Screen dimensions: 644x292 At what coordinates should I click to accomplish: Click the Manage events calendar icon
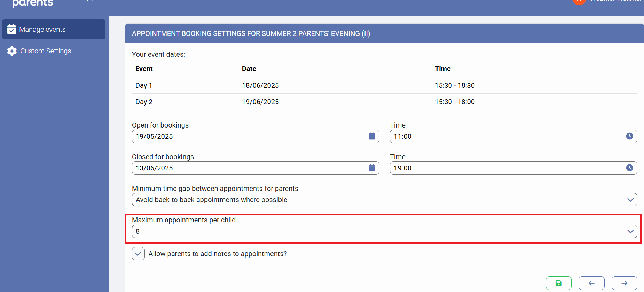[11, 29]
